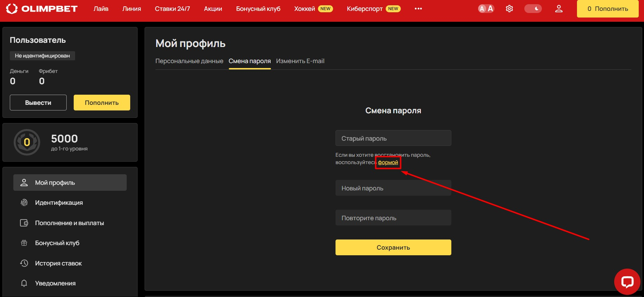
Task: Click the sidebar Пополнить button
Action: tap(102, 103)
